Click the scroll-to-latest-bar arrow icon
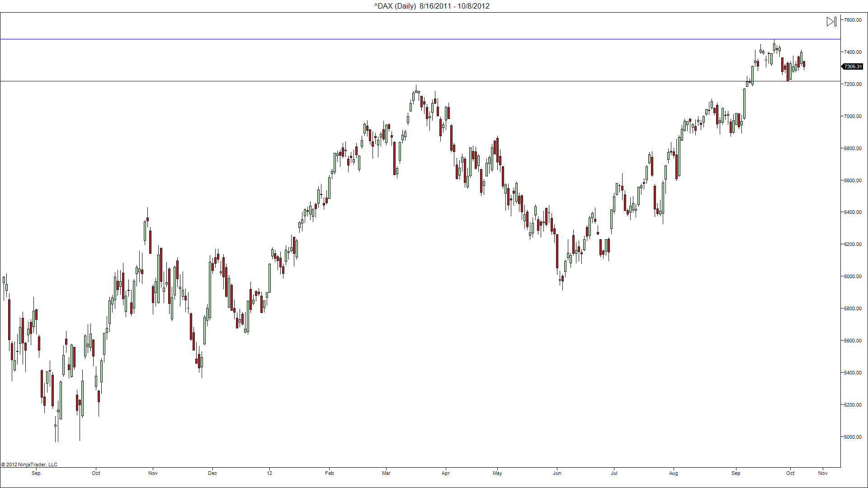 point(831,21)
